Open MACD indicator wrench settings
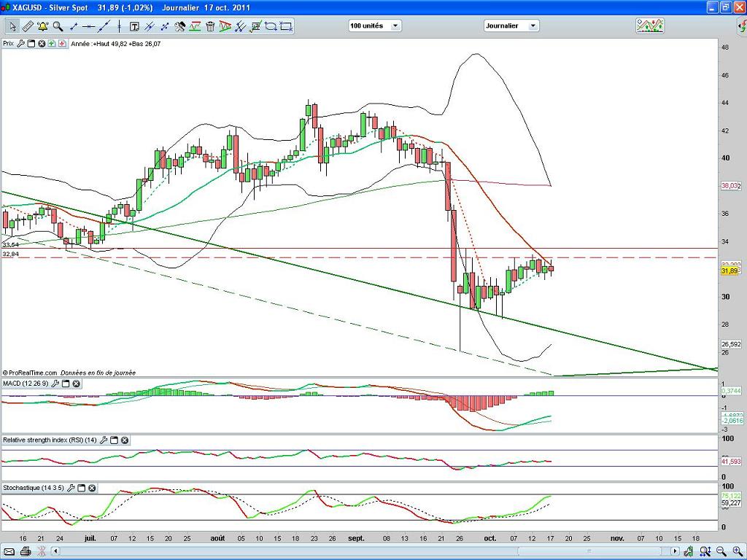The height and width of the screenshot is (560, 747). [55, 384]
